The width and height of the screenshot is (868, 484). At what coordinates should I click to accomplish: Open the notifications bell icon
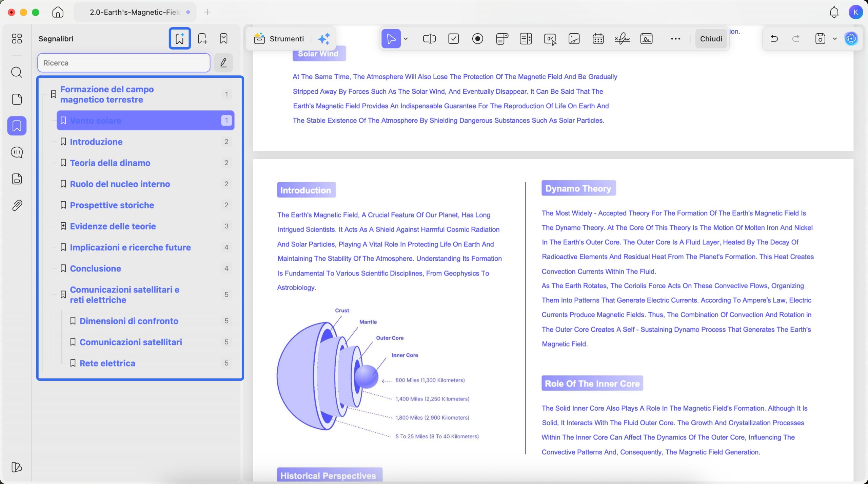834,12
